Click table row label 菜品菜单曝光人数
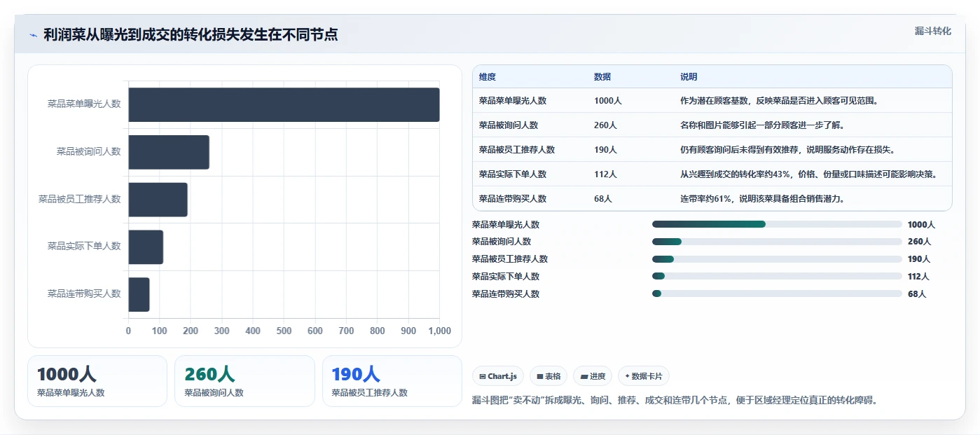The image size is (980, 435). click(x=513, y=100)
